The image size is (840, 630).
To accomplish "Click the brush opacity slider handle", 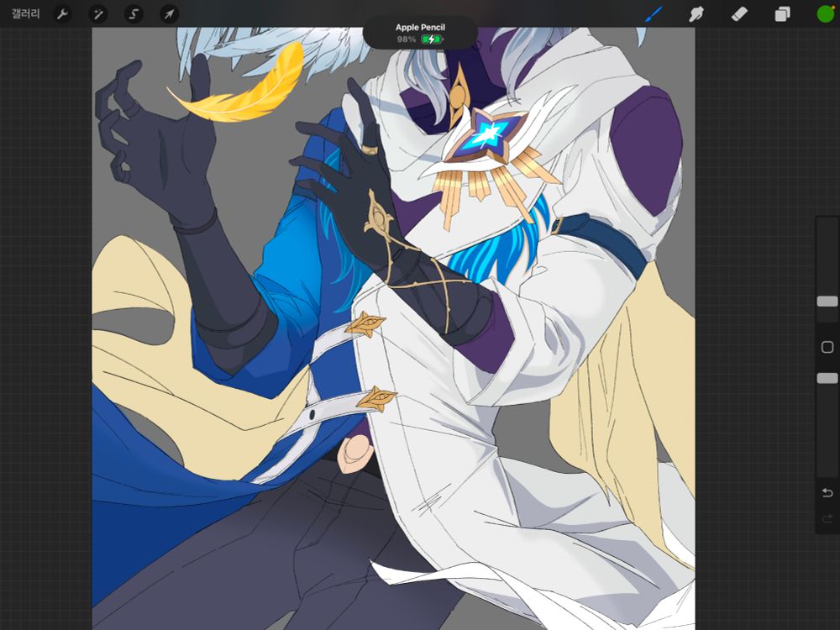I will (x=827, y=378).
